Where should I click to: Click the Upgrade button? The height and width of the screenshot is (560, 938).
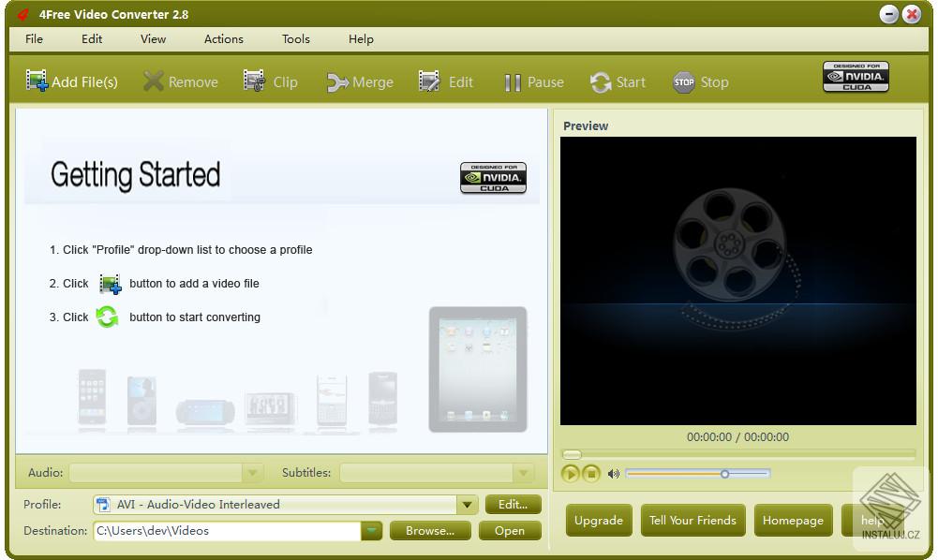tap(599, 520)
